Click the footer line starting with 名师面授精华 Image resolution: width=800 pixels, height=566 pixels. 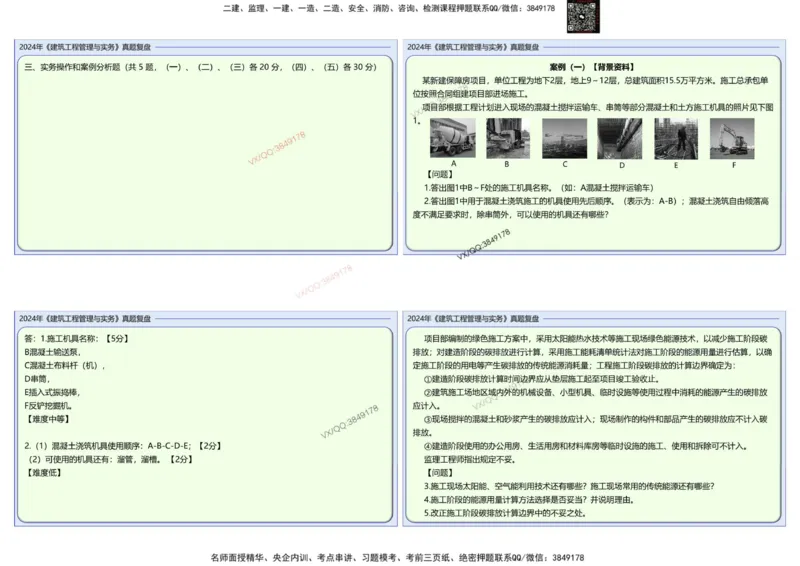tap(397, 557)
